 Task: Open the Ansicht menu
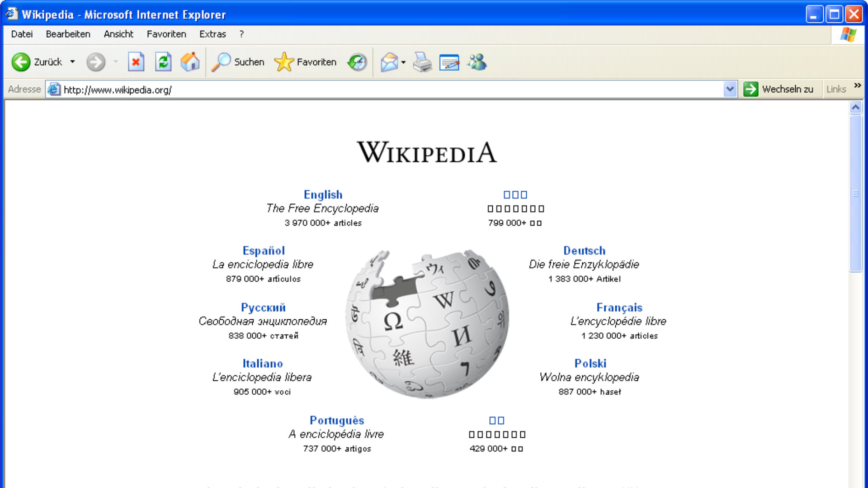pyautogui.click(x=118, y=34)
